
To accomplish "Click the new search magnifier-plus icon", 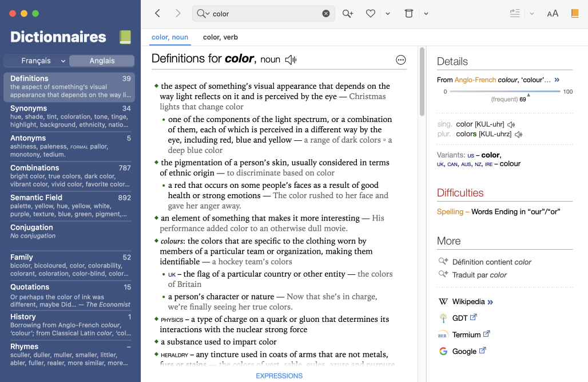I will coord(348,14).
